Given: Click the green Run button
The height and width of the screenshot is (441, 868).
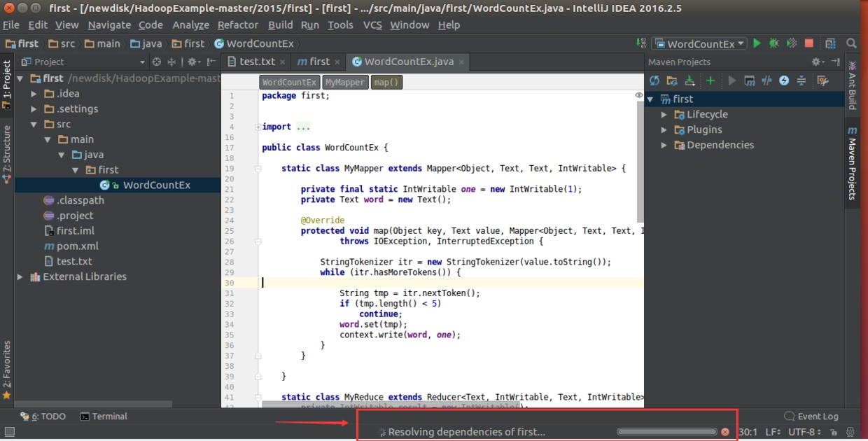Looking at the screenshot, I should (x=757, y=43).
